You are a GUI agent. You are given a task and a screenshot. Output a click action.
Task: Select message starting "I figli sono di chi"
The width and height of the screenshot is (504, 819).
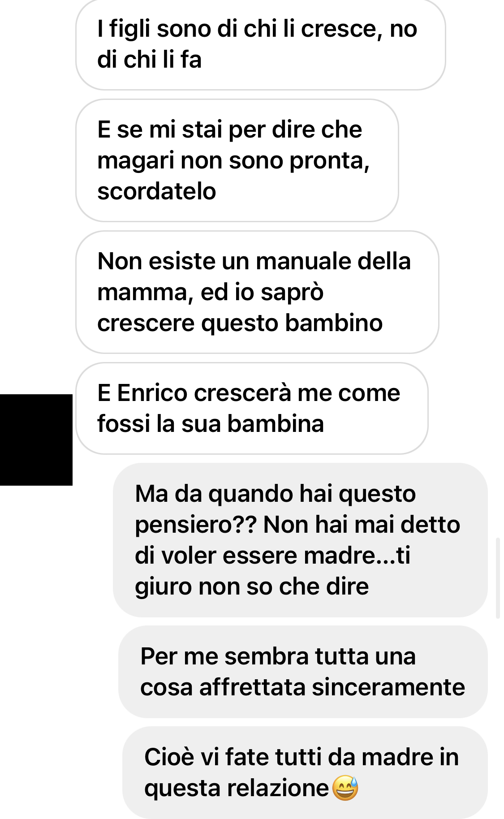tap(261, 44)
